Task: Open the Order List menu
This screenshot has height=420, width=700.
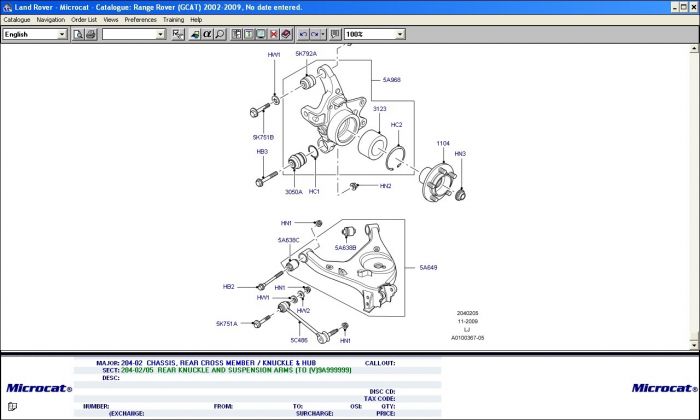Action: 84,20
